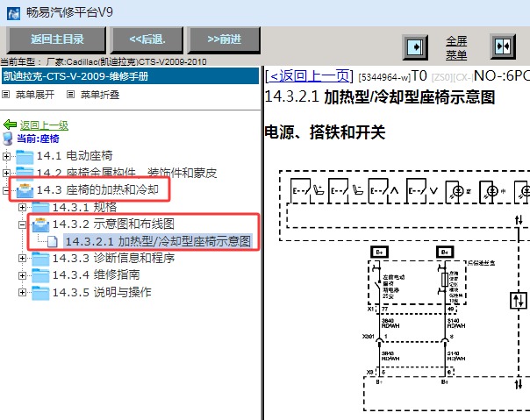Expand the 14.3.5 说明与操作 node

pos(22,292)
